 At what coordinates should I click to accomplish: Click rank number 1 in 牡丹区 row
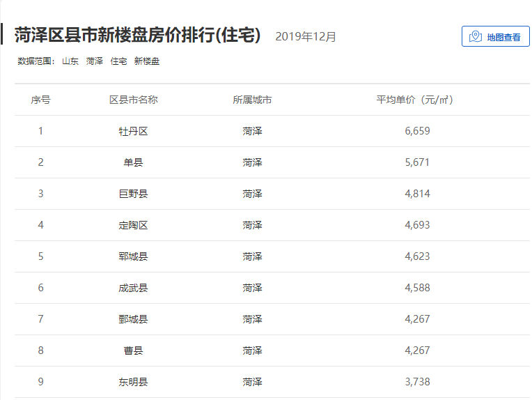(x=40, y=131)
